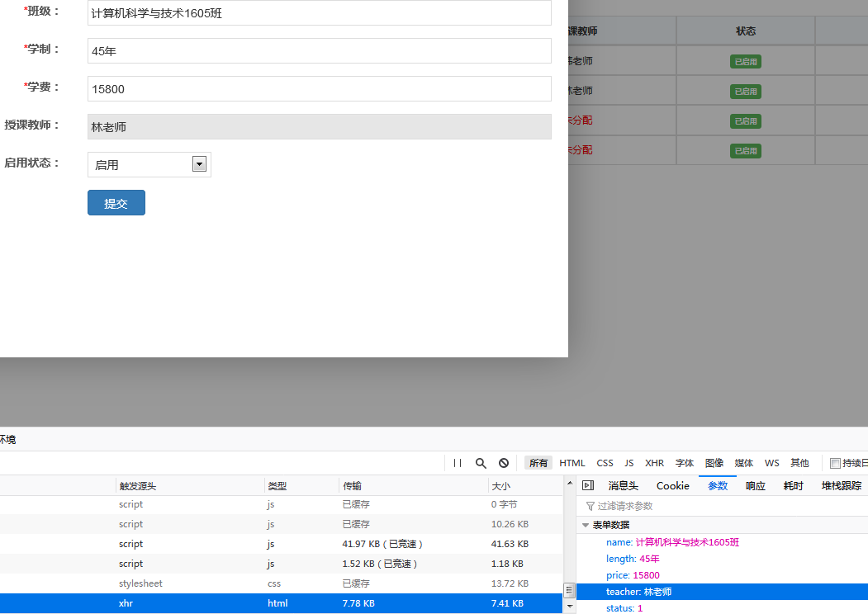Select the script row transferring 41.97 KB

click(x=282, y=544)
